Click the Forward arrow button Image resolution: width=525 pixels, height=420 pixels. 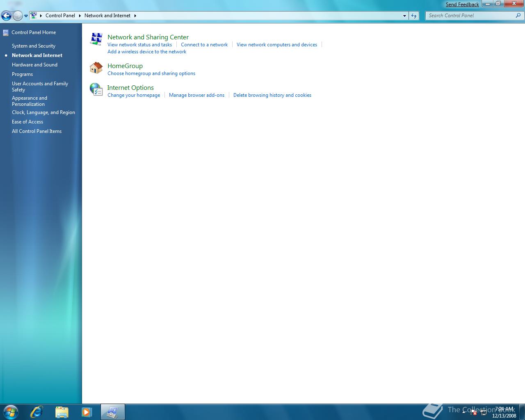(x=18, y=16)
